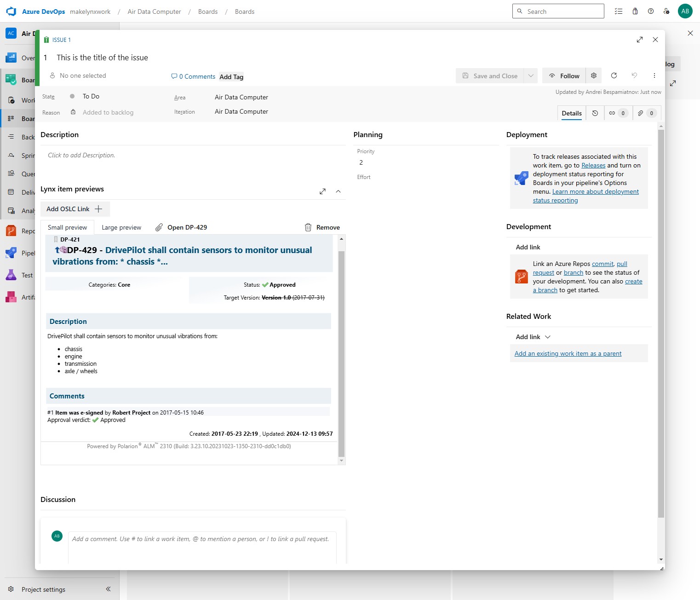Follow this work item
Screen dimensions: 700x600
(564, 76)
